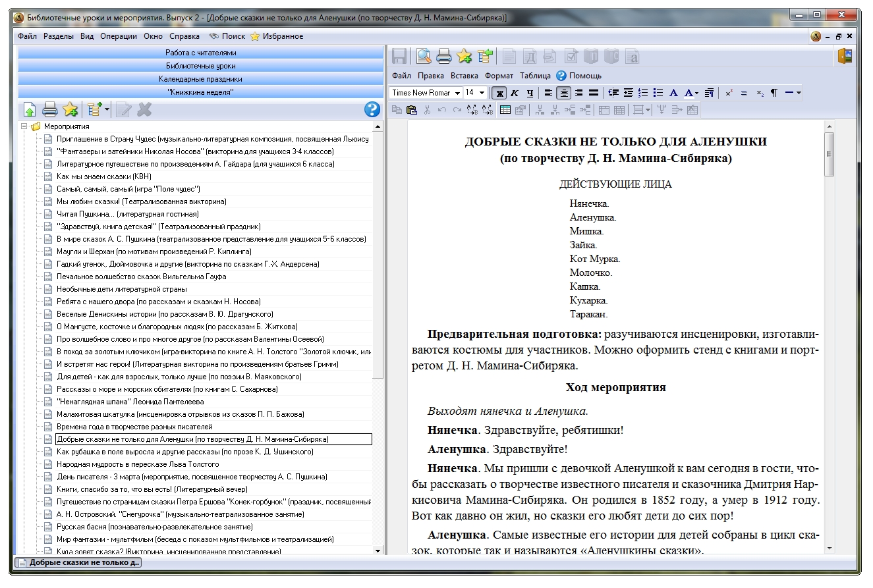Open the editor's Таблица menu

click(535, 76)
